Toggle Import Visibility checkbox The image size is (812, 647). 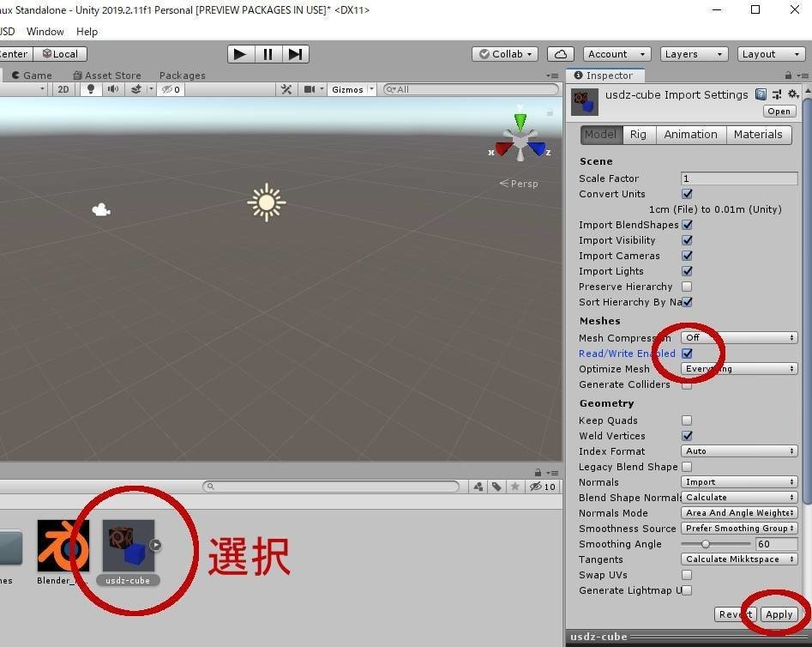click(687, 240)
